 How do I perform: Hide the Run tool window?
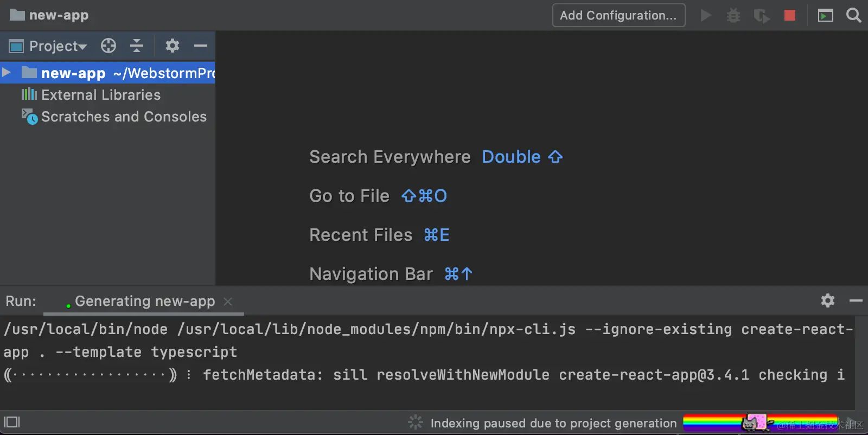click(856, 300)
